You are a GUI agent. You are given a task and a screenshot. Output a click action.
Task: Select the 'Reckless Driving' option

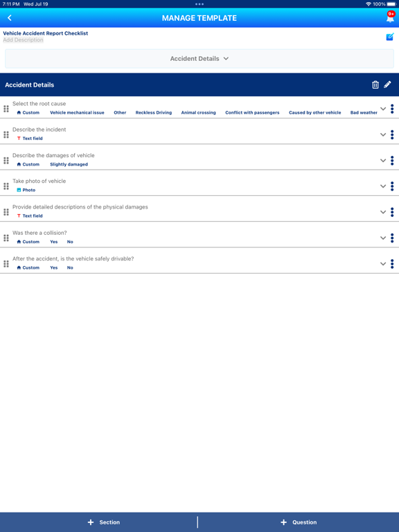tap(154, 113)
